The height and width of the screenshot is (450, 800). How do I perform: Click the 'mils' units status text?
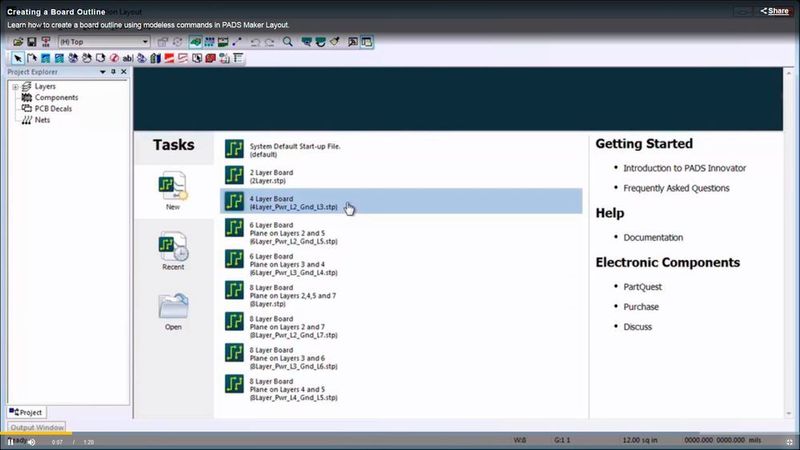tap(755, 440)
